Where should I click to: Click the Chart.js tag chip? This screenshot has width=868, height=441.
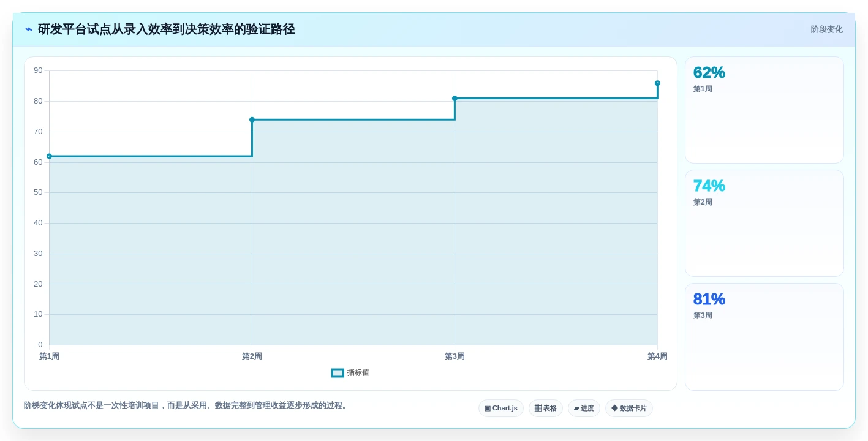(x=501, y=409)
